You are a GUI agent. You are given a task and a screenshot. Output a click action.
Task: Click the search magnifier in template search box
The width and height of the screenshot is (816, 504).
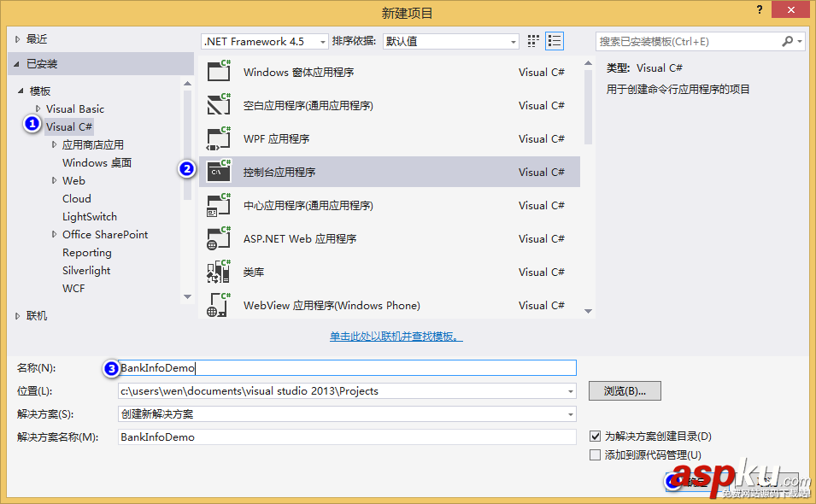(x=785, y=40)
